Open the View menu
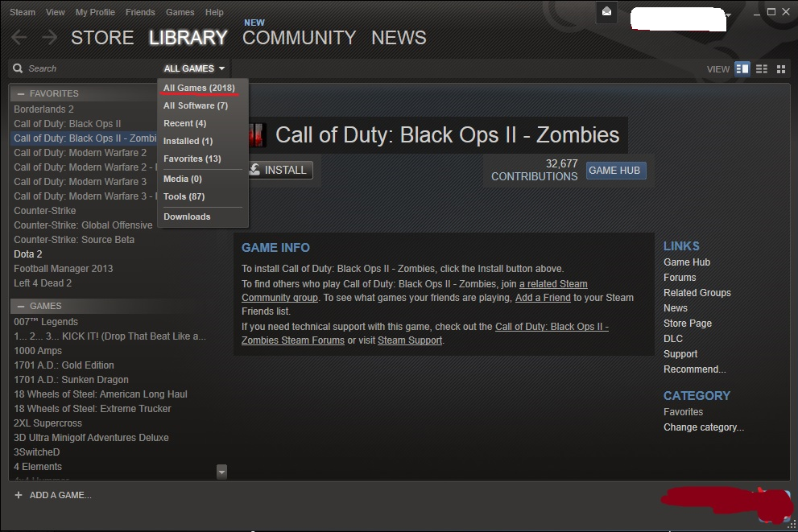This screenshot has width=798, height=532. pyautogui.click(x=55, y=12)
